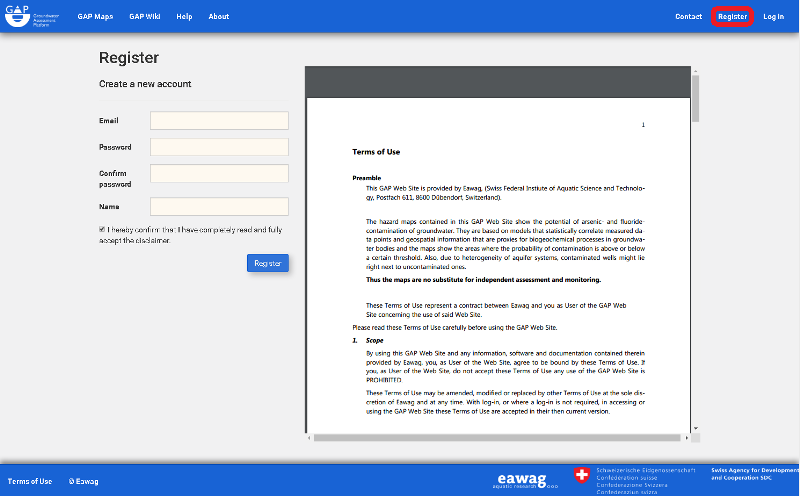The width and height of the screenshot is (800, 496).
Task: Click the GAP logo in header
Action: [x=32, y=16]
